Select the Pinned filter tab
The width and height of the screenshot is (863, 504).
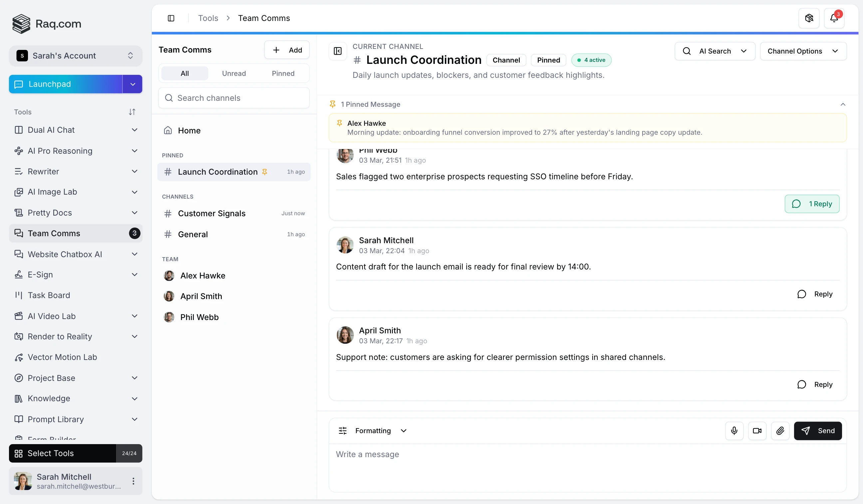283,73
